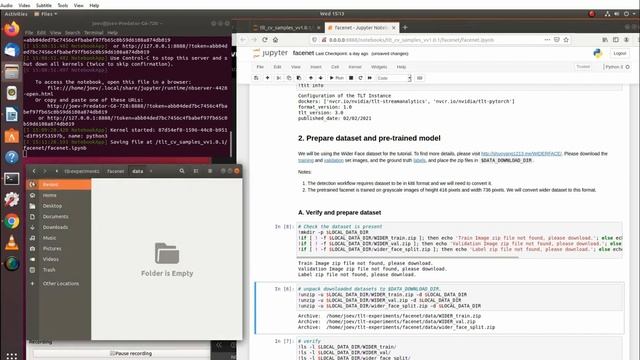Open Other Locations in Files sidebar
The width and height of the screenshot is (640, 360).
coord(59,283)
